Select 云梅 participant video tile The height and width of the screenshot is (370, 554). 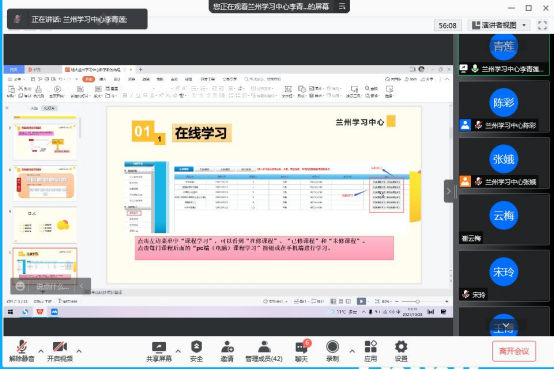504,220
